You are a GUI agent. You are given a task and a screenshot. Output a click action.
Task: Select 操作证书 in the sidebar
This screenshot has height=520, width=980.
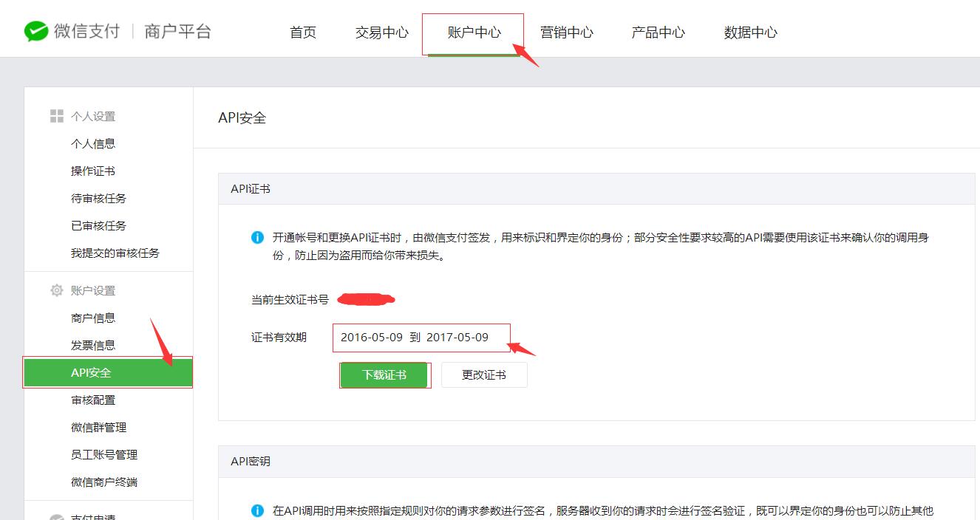[x=93, y=171]
